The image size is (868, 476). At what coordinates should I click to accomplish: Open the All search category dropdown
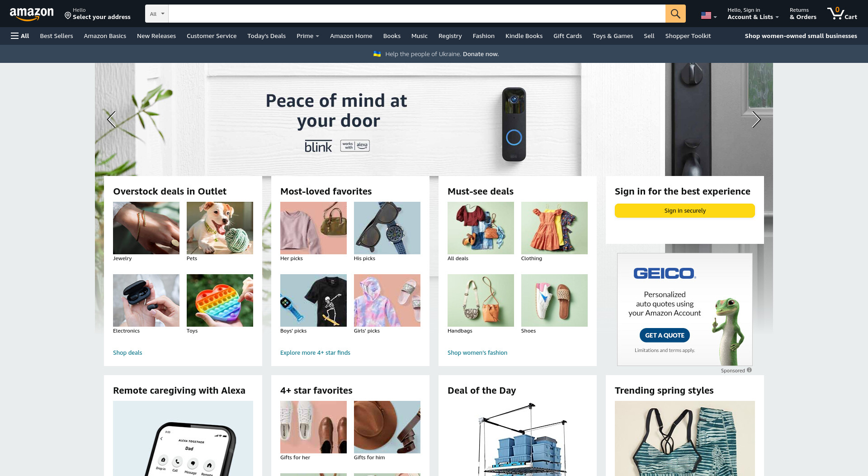(157, 14)
